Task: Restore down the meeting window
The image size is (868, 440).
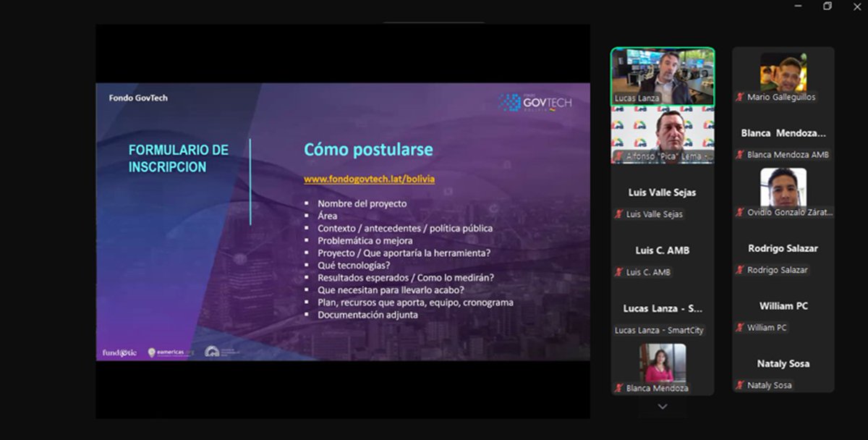Action: [827, 6]
